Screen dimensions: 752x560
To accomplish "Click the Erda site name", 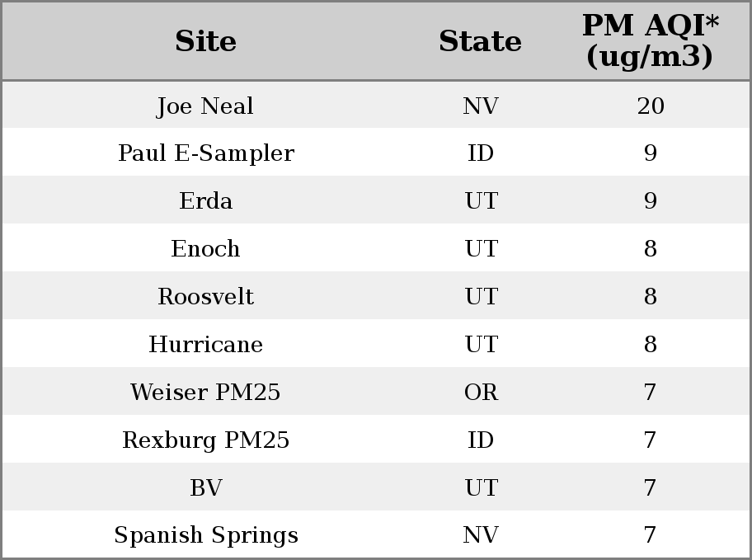I will click(206, 201).
